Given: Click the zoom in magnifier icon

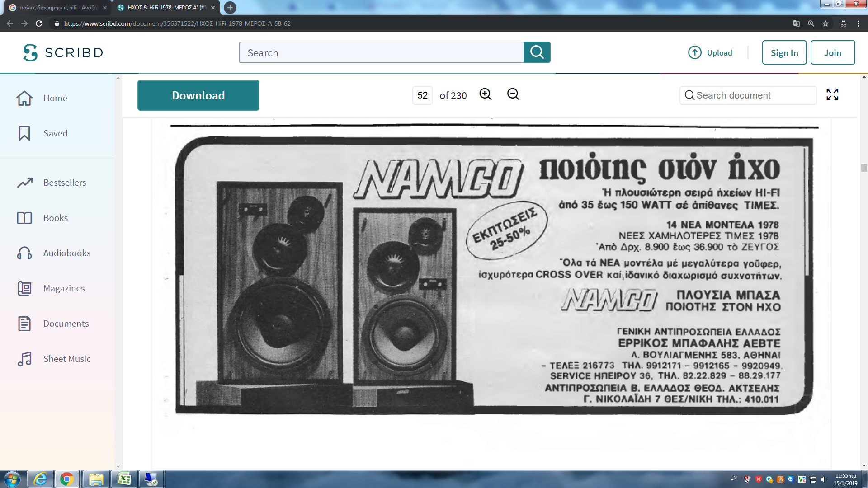Looking at the screenshot, I should [x=486, y=94].
